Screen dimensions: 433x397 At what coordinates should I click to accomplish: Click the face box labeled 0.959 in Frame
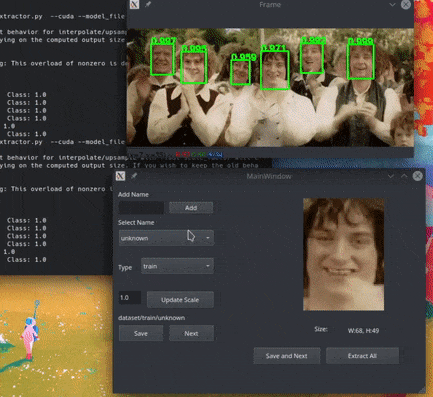point(240,72)
